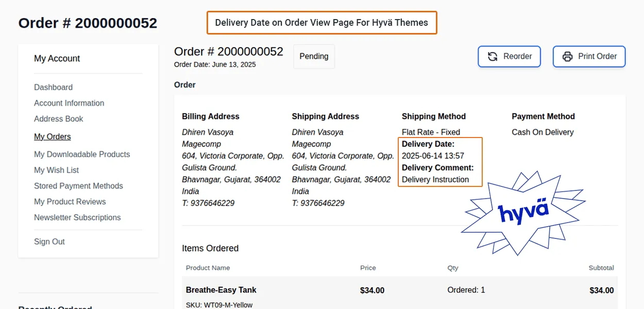
Task: Open My Downloadable Products
Action: click(82, 154)
